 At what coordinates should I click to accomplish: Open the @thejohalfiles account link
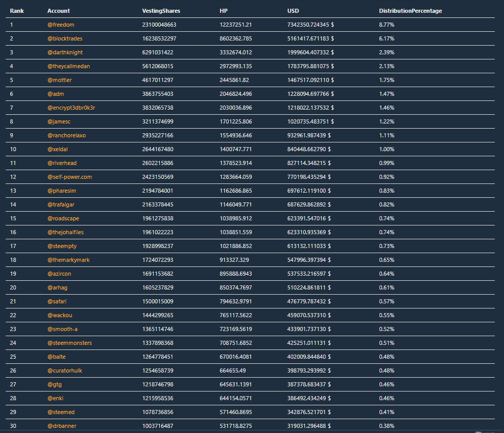66,232
